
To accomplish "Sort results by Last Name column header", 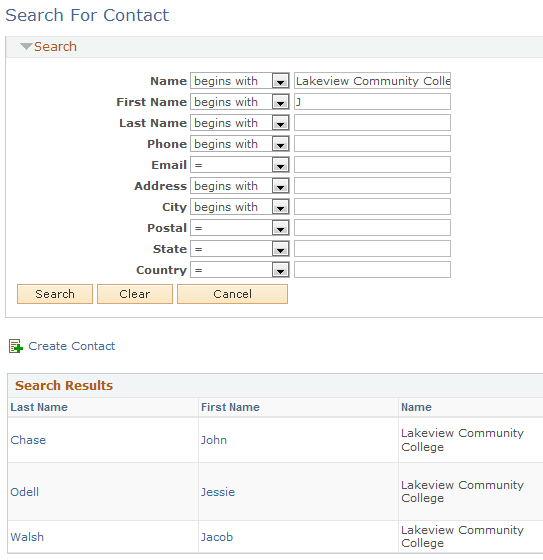I will (39, 407).
